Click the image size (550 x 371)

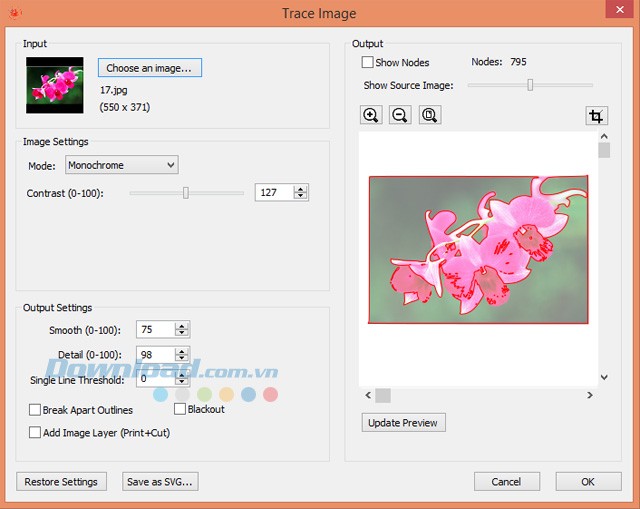[125, 107]
